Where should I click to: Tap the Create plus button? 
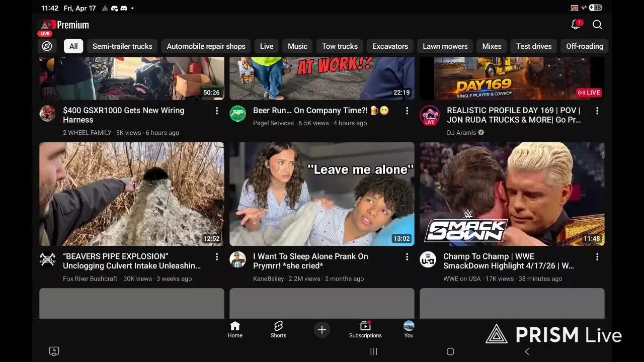tap(322, 330)
